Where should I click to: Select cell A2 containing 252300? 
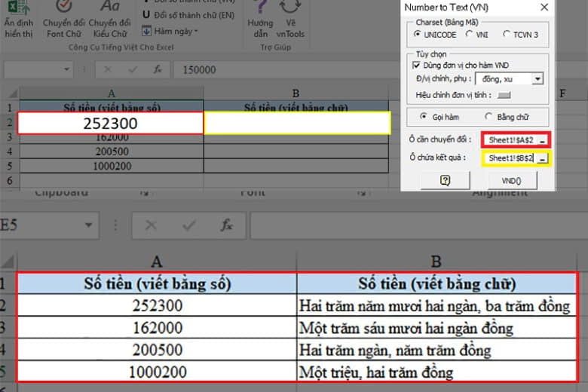tap(111, 123)
